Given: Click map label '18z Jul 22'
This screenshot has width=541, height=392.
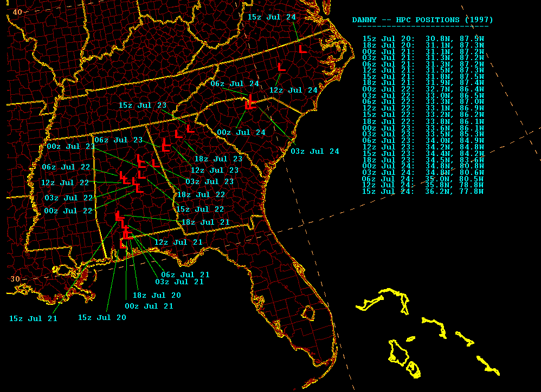Looking at the screenshot, I should [x=201, y=194].
